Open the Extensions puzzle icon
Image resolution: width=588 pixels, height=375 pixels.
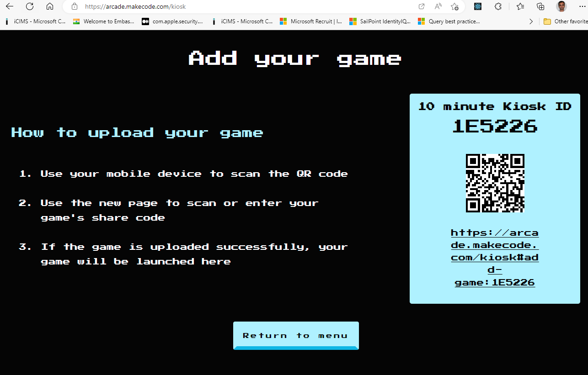[x=498, y=6]
